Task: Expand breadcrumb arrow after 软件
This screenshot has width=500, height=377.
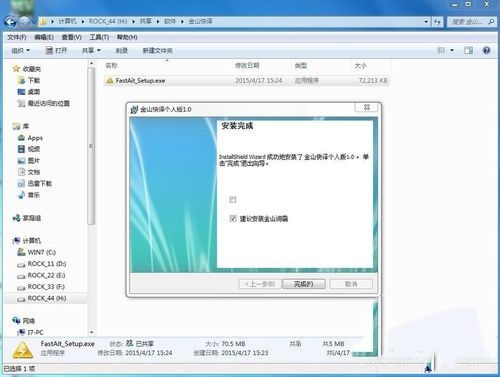Action: [182, 21]
